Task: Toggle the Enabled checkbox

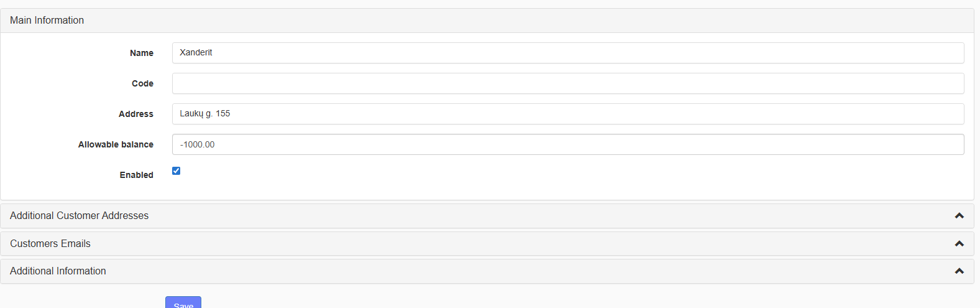Action: tap(176, 171)
